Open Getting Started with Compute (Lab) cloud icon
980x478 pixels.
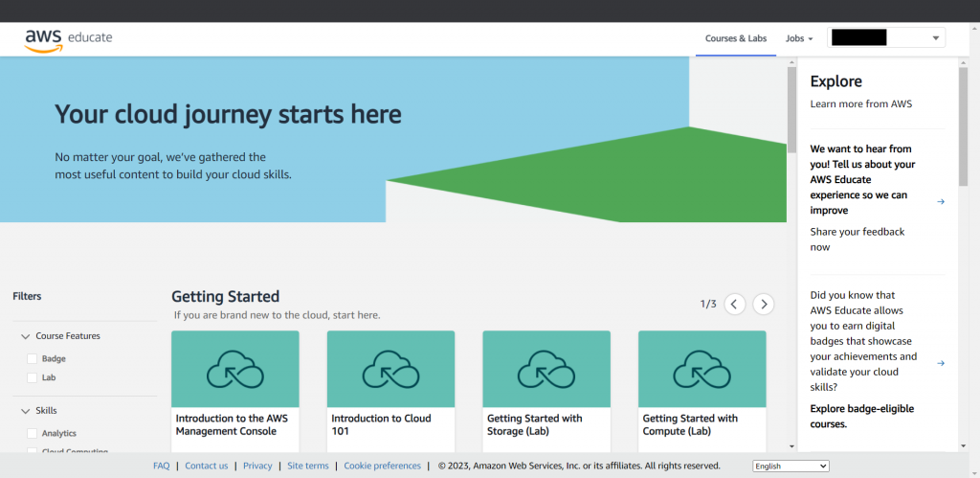[702, 369]
